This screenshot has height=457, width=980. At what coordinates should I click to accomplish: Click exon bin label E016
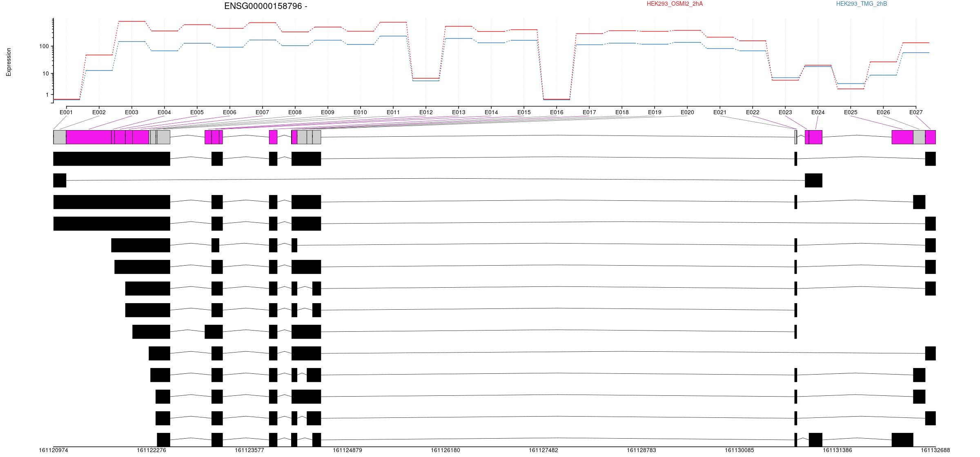[557, 112]
